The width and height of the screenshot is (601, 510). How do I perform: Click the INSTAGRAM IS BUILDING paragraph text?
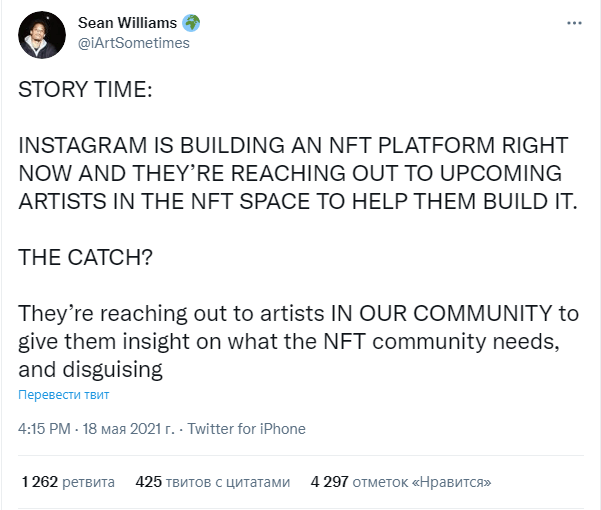298,173
